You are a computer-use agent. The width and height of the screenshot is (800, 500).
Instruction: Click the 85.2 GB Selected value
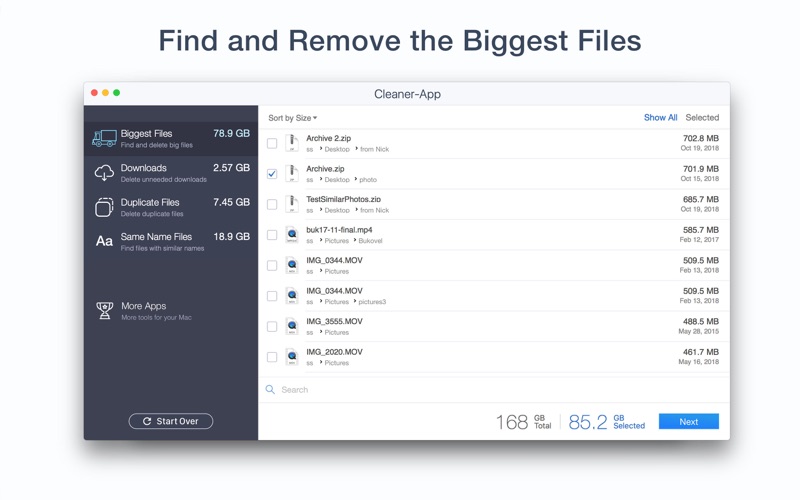pyautogui.click(x=607, y=422)
